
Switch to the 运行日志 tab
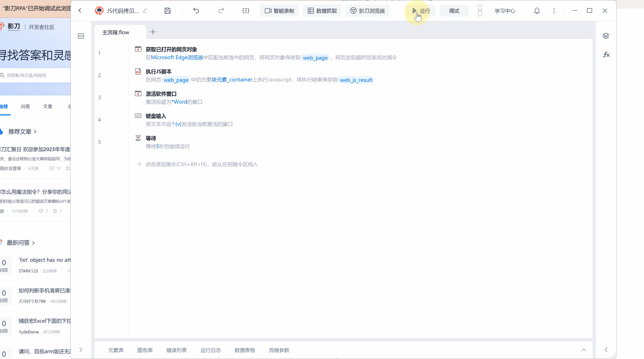click(211, 350)
